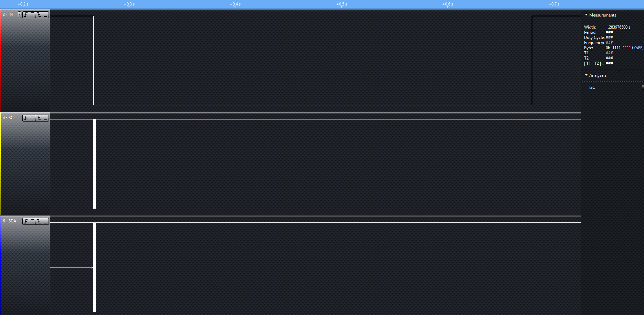
Task: Select high level trigger on SCL channel
Action: tap(32, 118)
